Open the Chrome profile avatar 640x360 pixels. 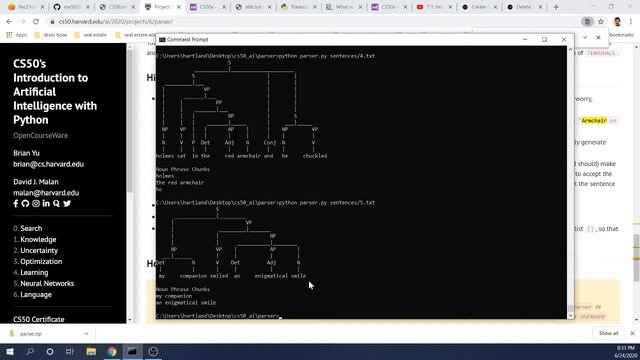617,22
